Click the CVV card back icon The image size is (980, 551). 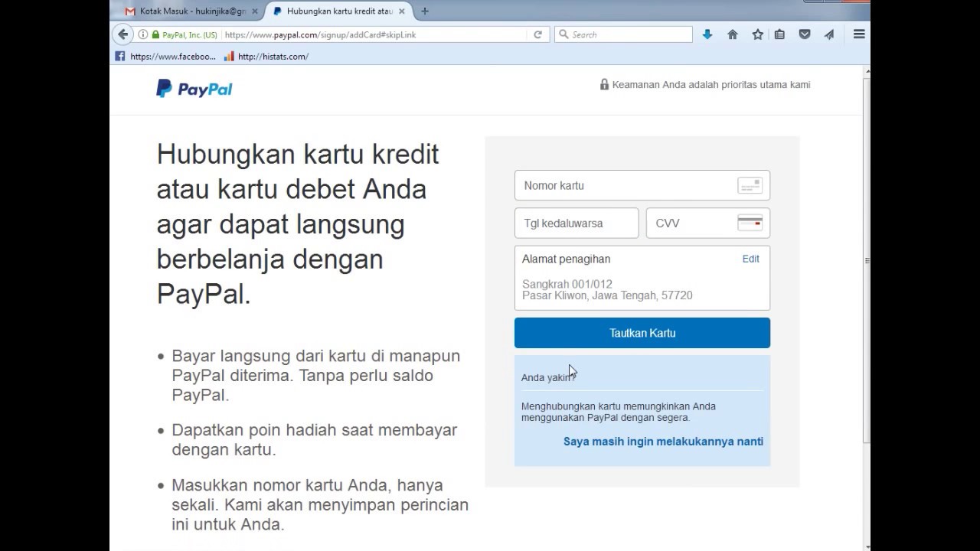tap(750, 223)
